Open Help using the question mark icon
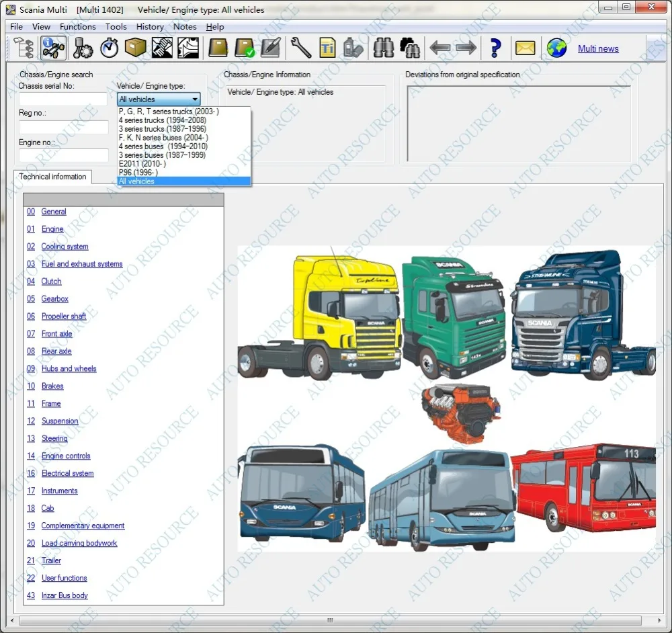672x633 pixels. 495,48
